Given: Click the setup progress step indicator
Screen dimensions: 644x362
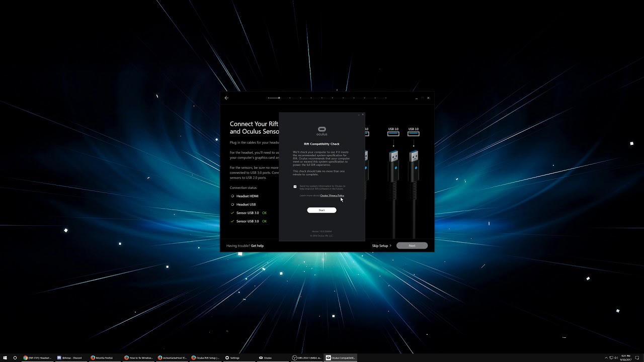Looking at the screenshot, I should (279, 98).
